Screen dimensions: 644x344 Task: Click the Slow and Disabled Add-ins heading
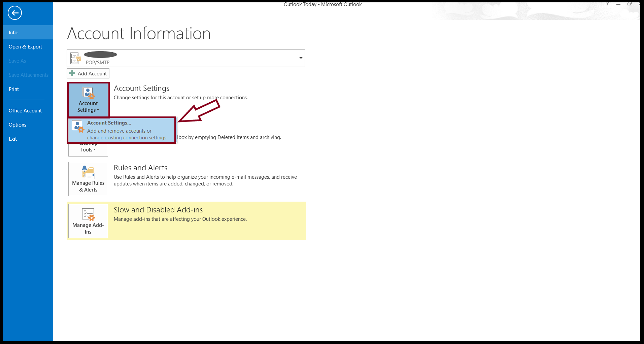[x=158, y=210]
